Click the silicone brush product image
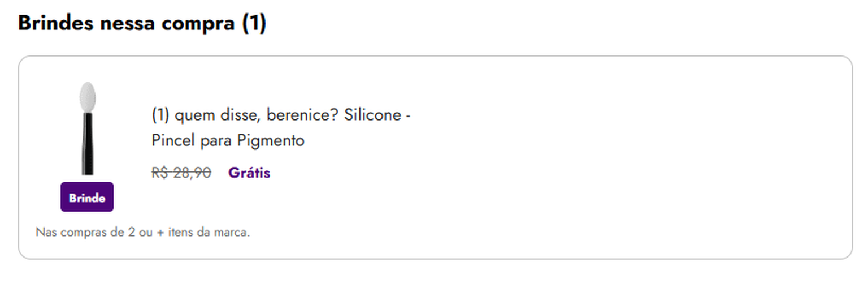 (x=87, y=129)
